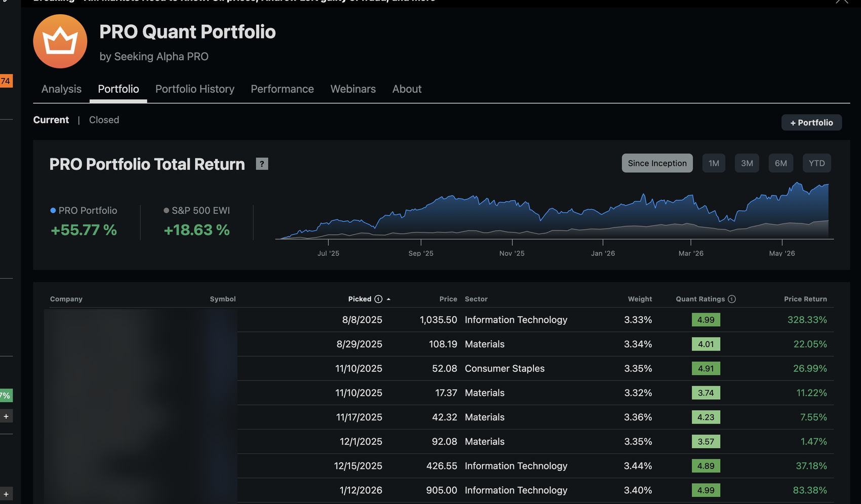Screen dimensions: 861x504
Task: Toggle the Picked column sort arrow
Action: click(x=388, y=299)
